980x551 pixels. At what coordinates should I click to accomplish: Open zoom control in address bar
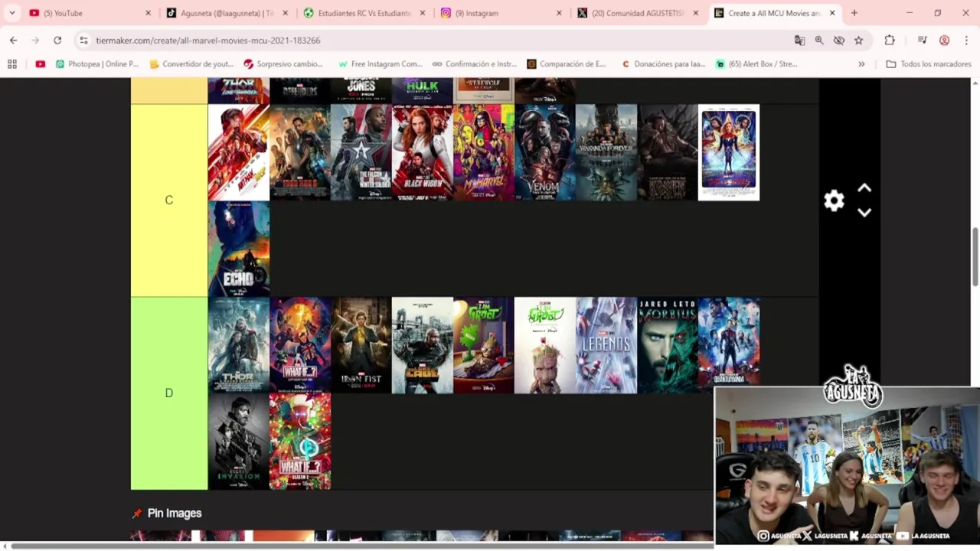click(x=819, y=41)
